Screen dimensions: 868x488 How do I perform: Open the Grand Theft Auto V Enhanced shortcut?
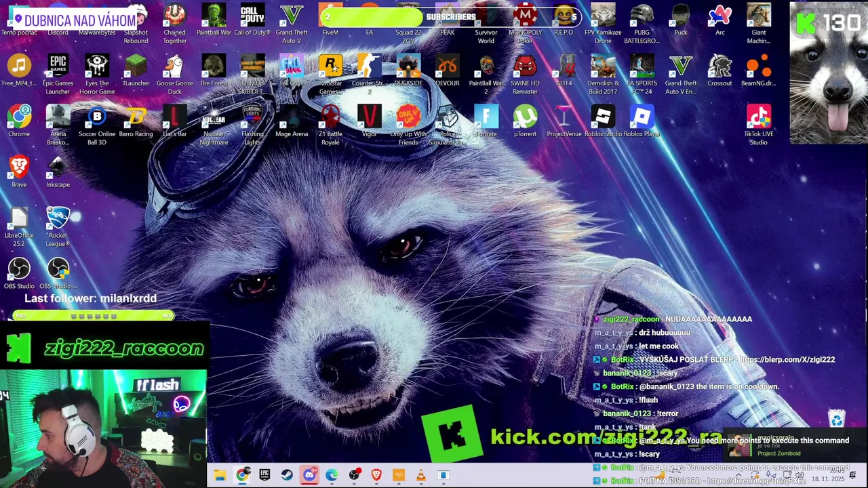681,75
